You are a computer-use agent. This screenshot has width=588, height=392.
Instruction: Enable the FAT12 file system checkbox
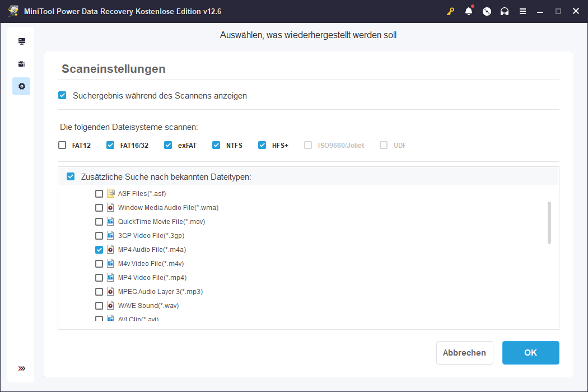[x=62, y=145]
